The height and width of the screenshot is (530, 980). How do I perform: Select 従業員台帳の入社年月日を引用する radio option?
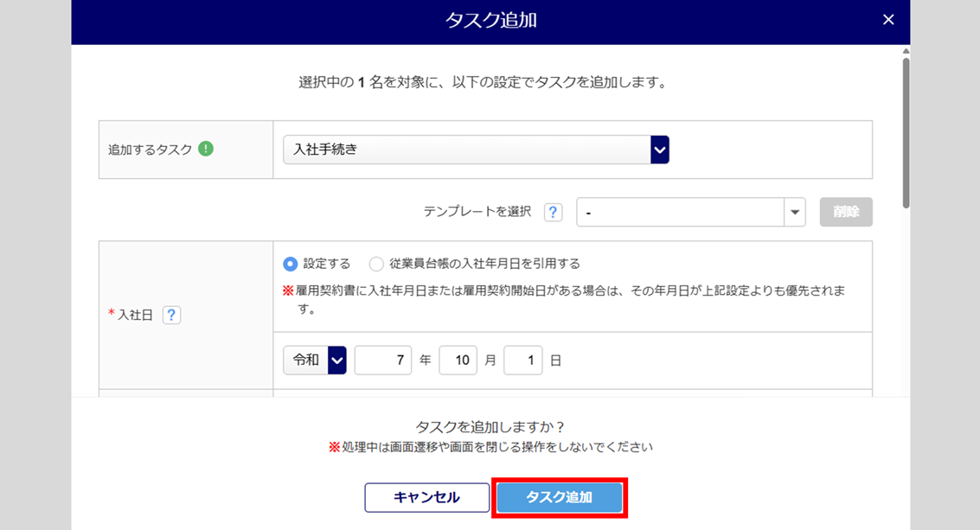(x=376, y=264)
